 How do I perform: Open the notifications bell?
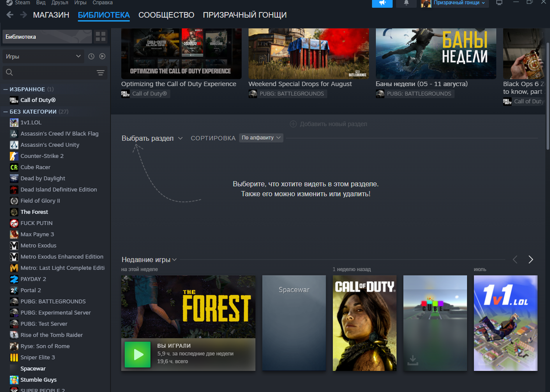pyautogui.click(x=406, y=3)
